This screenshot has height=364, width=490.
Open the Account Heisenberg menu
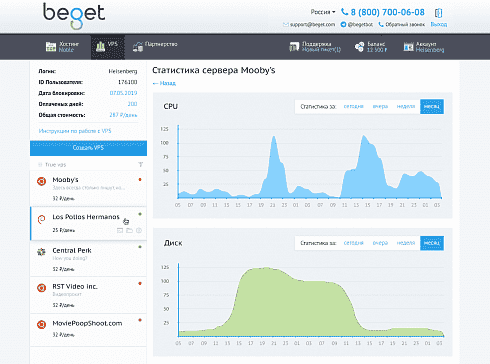[x=424, y=47]
